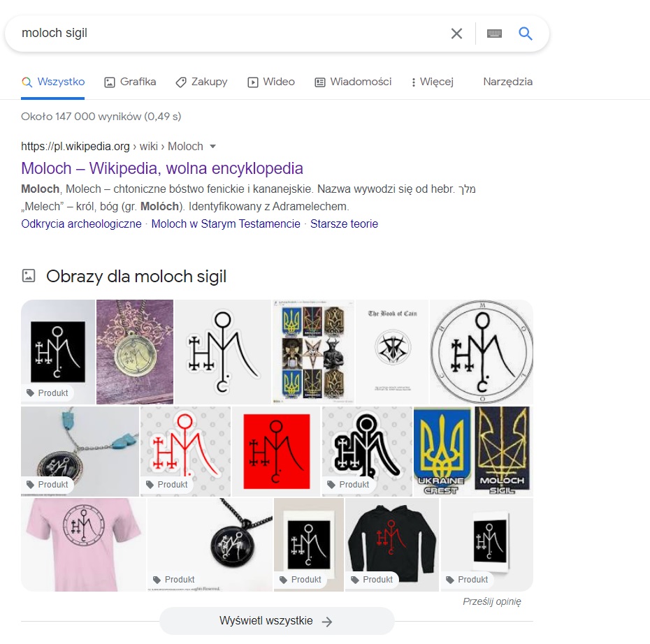Open the Narzędzia search tools
The image size is (650, 644).
tap(508, 82)
